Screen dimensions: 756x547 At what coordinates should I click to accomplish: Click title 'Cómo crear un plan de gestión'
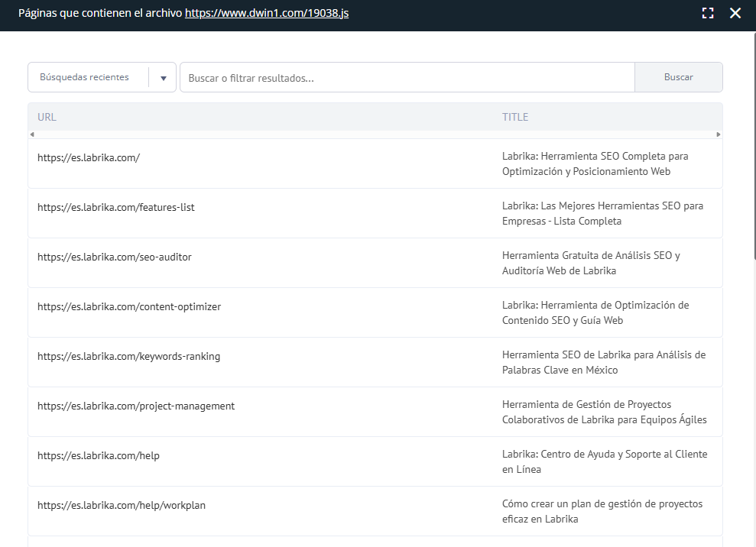(602, 511)
